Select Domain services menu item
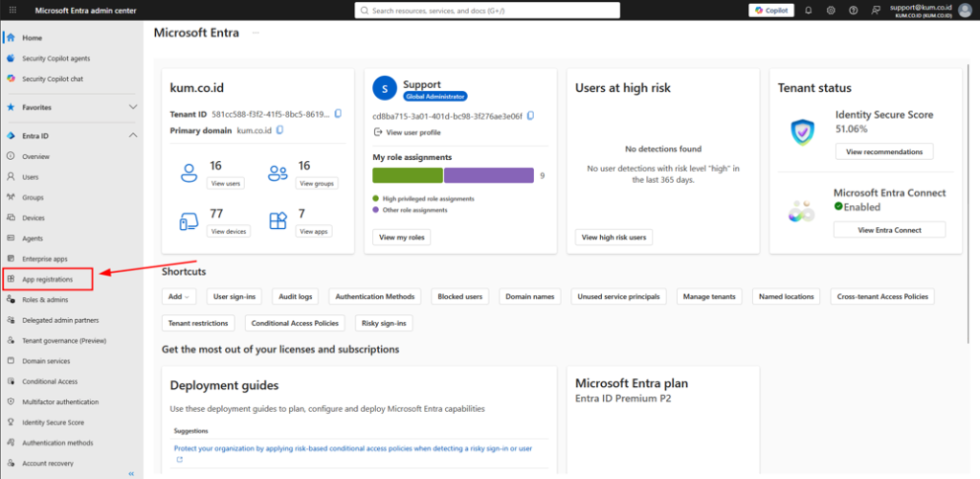The height and width of the screenshot is (479, 980). pos(46,361)
